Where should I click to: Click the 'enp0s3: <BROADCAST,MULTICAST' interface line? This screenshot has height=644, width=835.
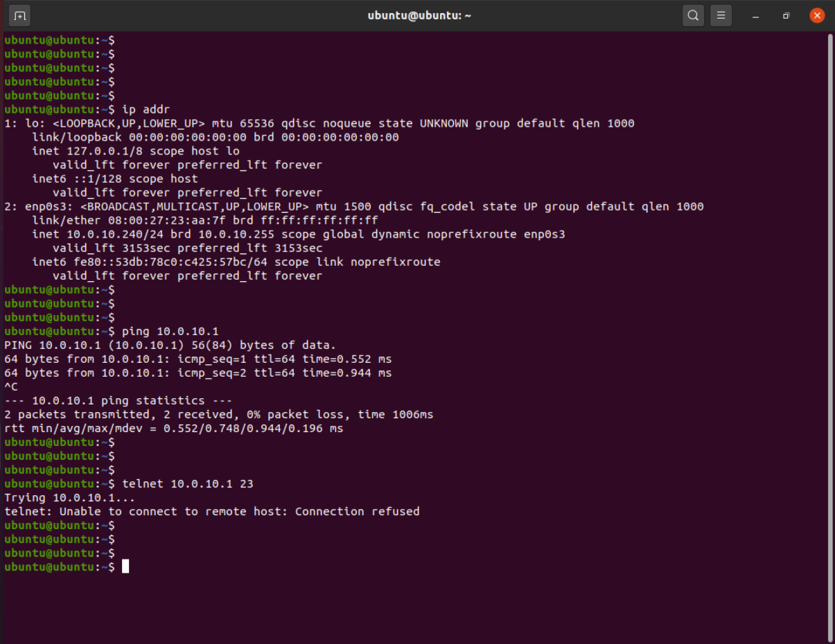coord(354,206)
